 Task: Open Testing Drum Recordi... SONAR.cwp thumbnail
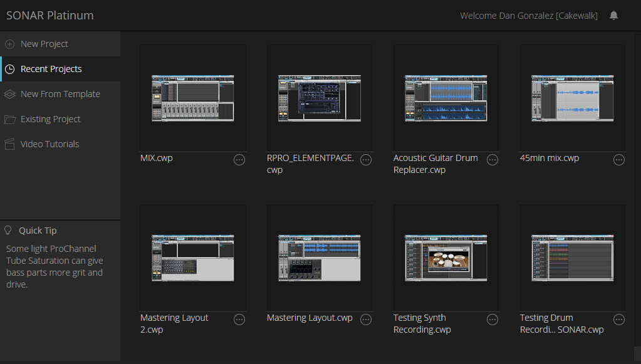[x=572, y=257]
